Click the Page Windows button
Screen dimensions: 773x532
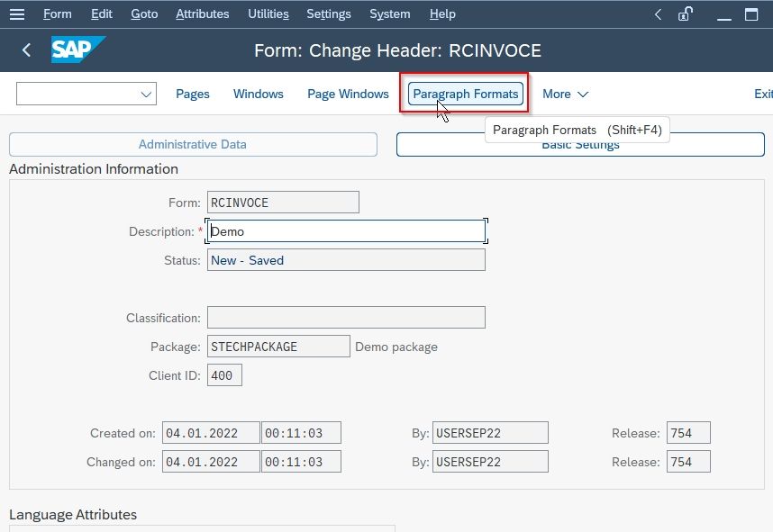[348, 95]
